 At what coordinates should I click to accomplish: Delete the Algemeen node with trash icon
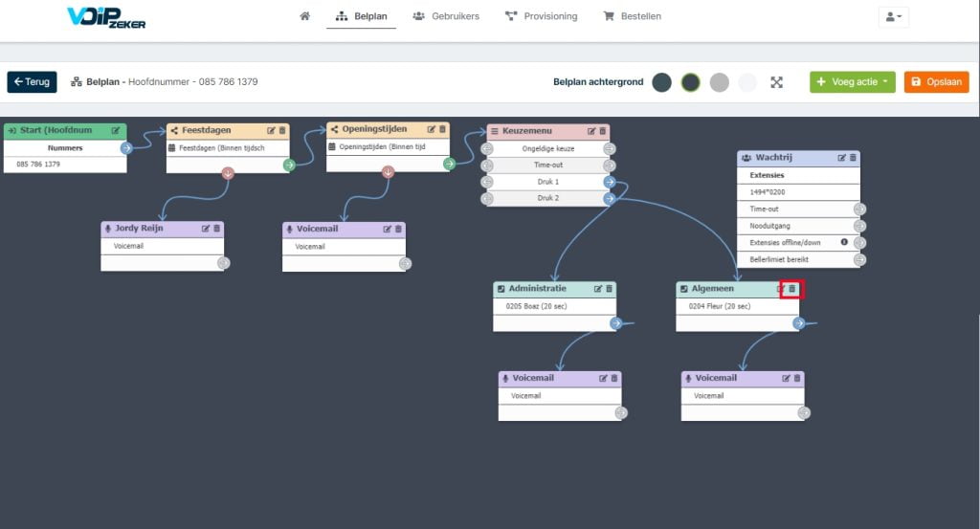pyautogui.click(x=791, y=289)
